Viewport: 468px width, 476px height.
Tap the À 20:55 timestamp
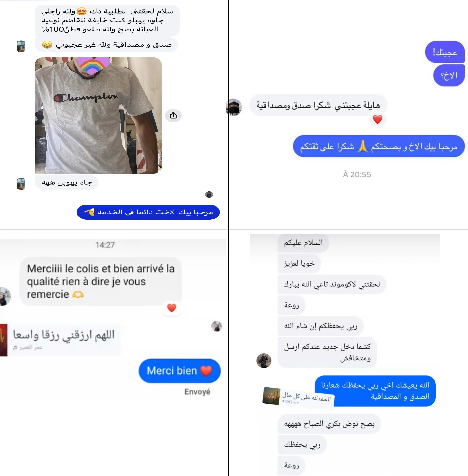tap(357, 174)
